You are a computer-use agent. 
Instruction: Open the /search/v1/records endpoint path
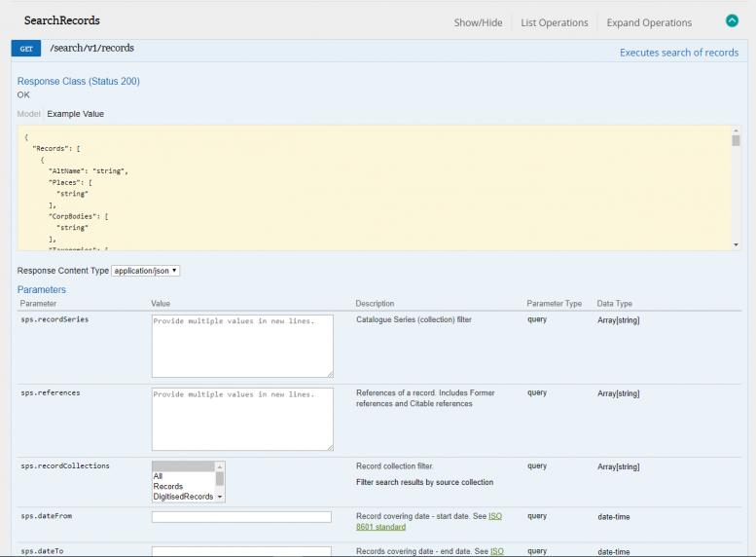coord(92,48)
